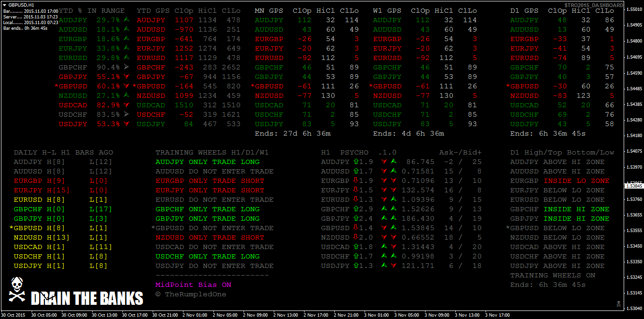The height and width of the screenshot is (319, 644).
Task: Click the 'DRAIN THE BANKS' banner text
Action: click(87, 298)
